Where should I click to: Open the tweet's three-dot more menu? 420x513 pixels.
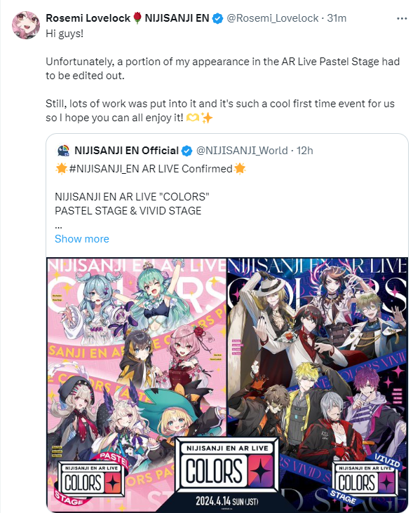pos(402,19)
